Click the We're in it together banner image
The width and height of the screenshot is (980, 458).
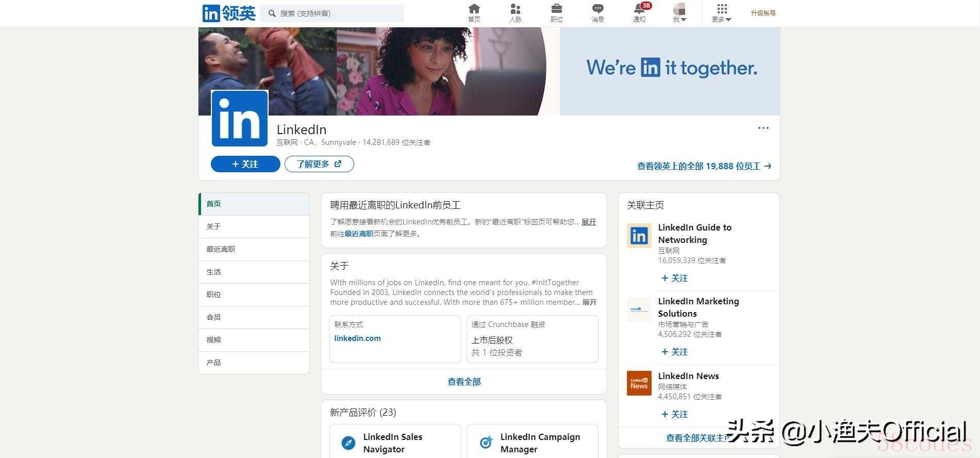tap(489, 71)
